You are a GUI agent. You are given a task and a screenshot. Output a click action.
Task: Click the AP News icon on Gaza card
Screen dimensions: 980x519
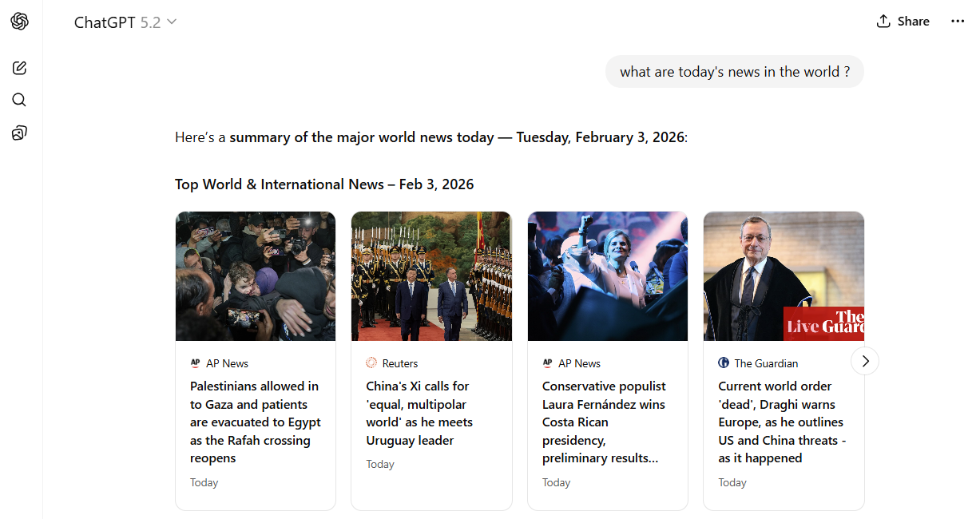click(x=196, y=363)
